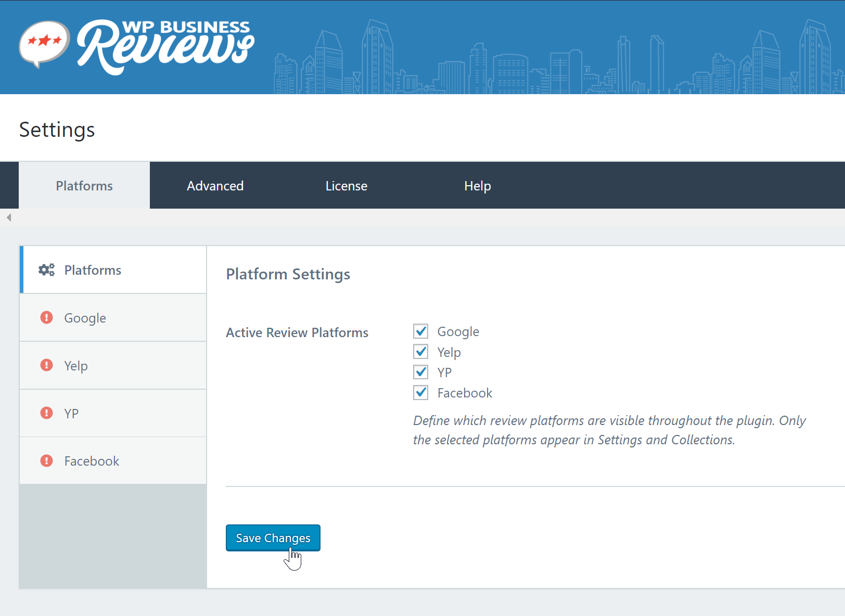
Task: Open Google settings in the sidebar
Action: point(85,318)
